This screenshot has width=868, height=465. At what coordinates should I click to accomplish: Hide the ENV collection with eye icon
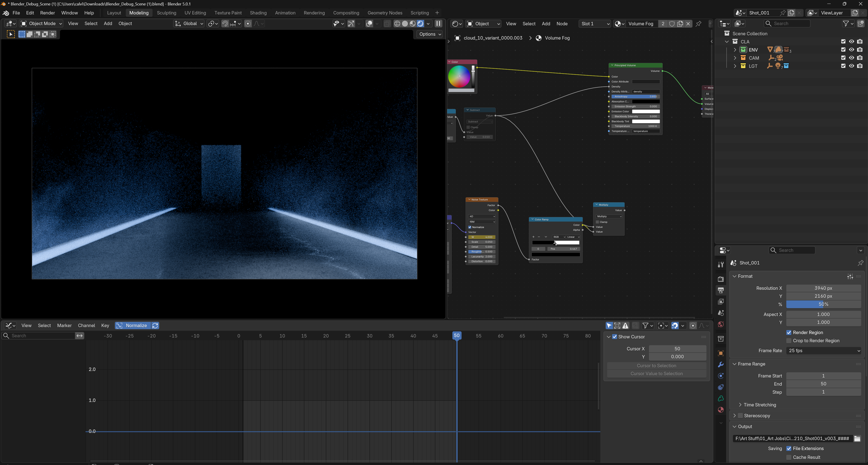coord(851,50)
